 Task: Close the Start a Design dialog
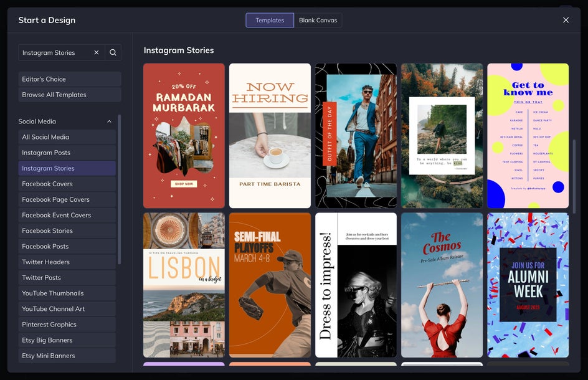pyautogui.click(x=566, y=20)
